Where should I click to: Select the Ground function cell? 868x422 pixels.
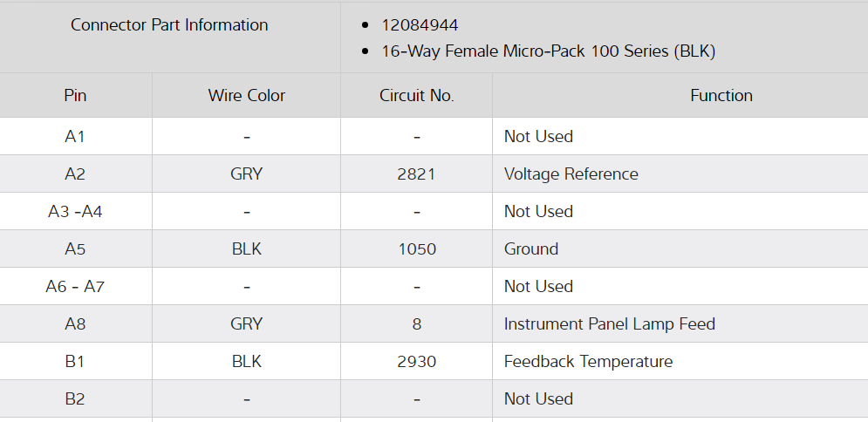pyautogui.click(x=531, y=249)
